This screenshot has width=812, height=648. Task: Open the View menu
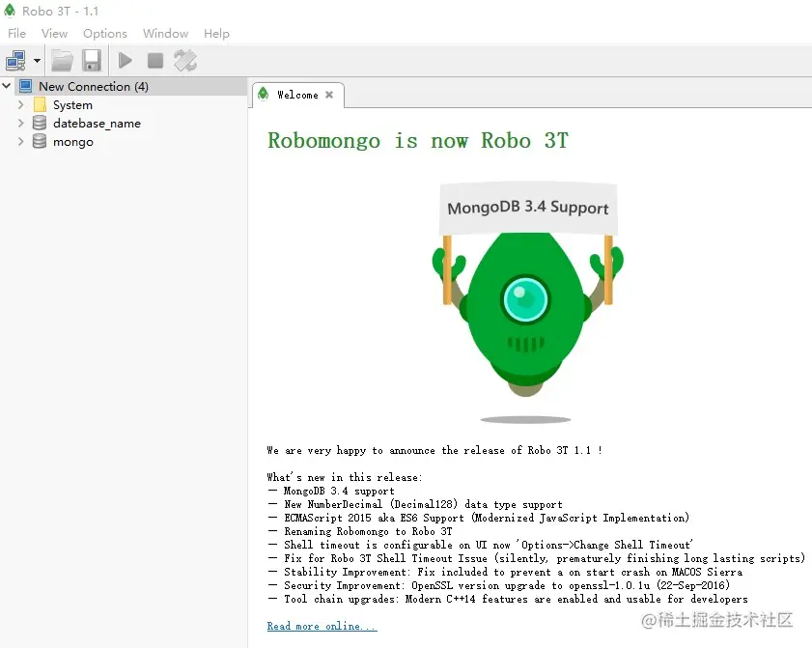[54, 33]
